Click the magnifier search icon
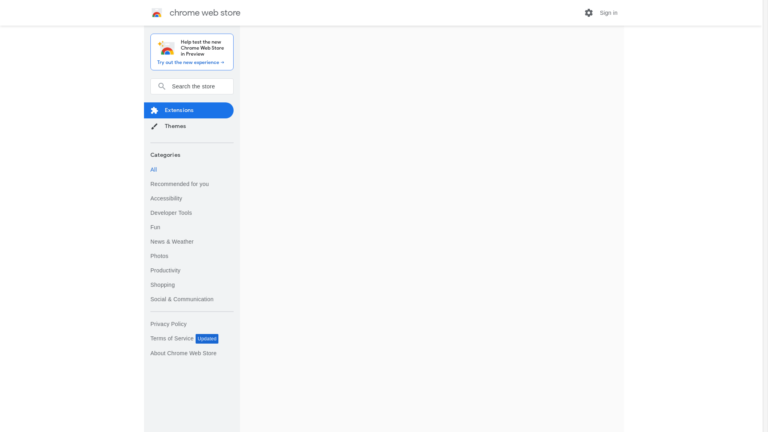This screenshot has width=768, height=432. click(162, 86)
